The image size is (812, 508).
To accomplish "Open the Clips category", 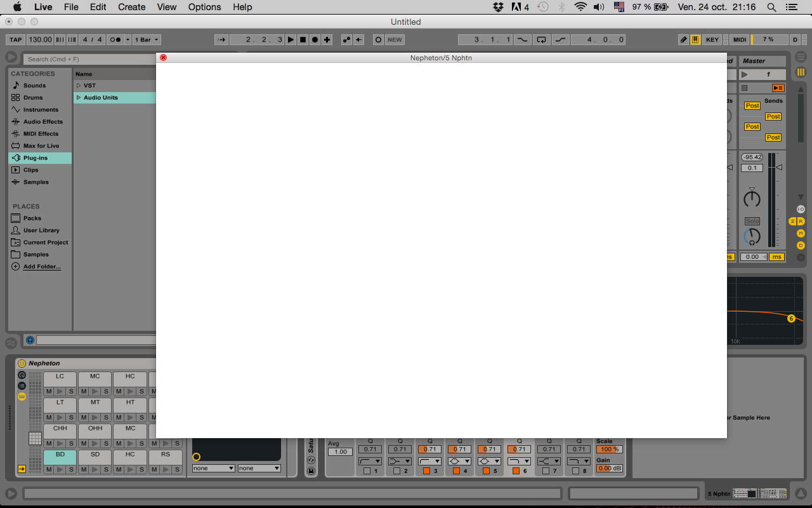I will [31, 170].
